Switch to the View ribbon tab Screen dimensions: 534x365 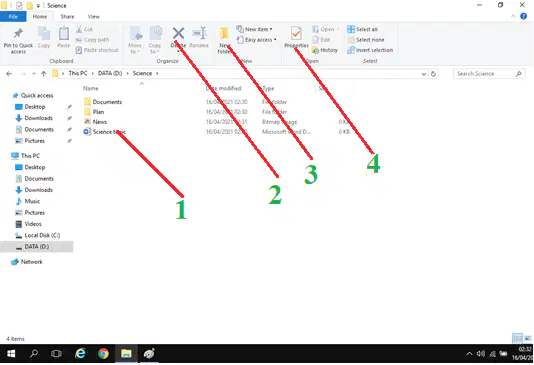[x=94, y=16]
